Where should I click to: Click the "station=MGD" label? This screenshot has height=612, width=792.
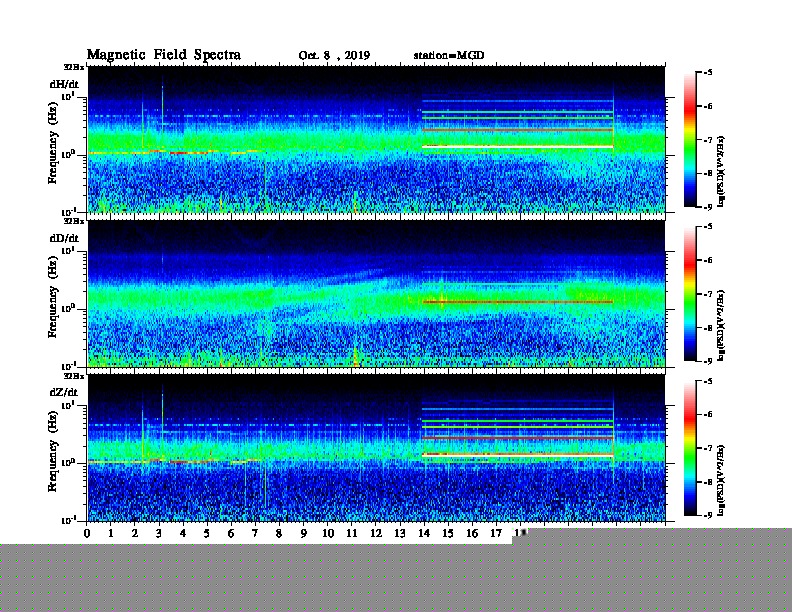point(449,55)
